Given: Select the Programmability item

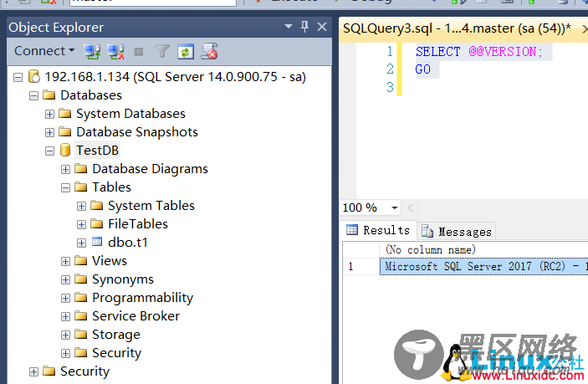Looking at the screenshot, I should click(143, 298).
